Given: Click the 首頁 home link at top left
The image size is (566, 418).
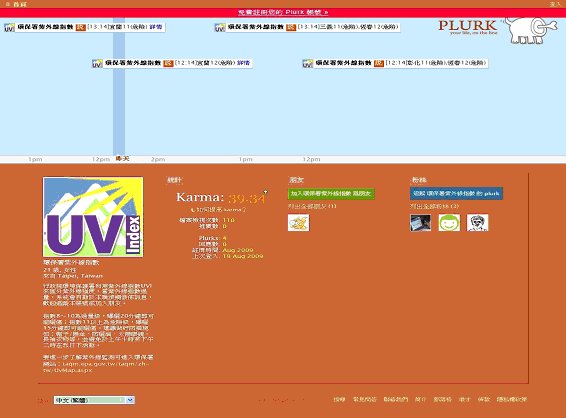Looking at the screenshot, I should (20, 4).
